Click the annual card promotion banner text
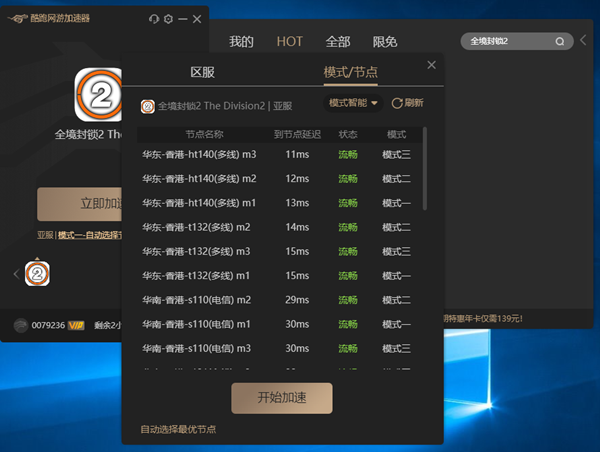 pyautogui.click(x=483, y=318)
